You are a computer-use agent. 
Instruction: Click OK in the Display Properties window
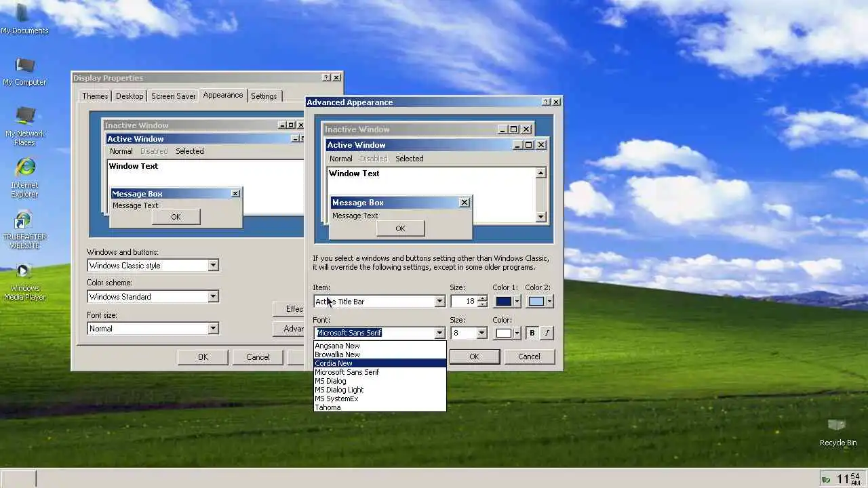click(x=203, y=357)
